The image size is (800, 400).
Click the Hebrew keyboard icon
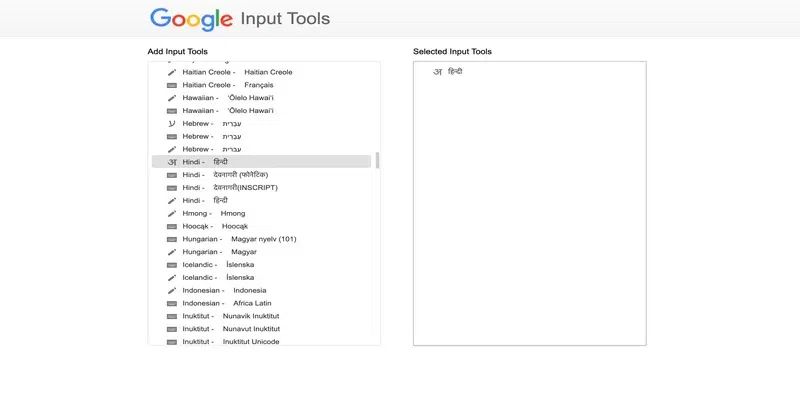click(172, 136)
